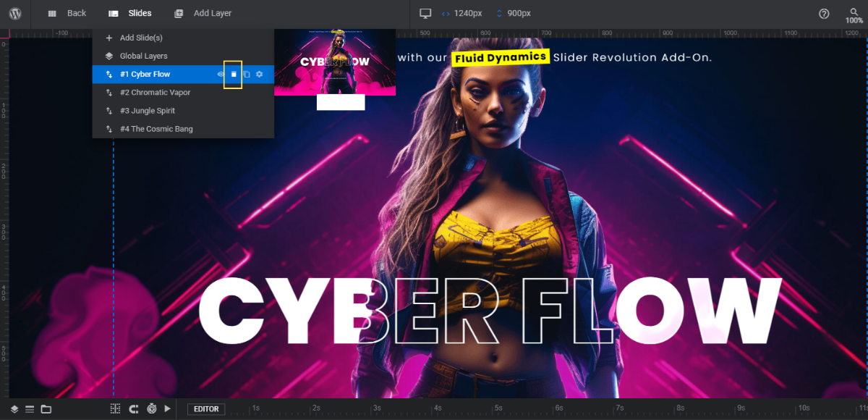This screenshot has height=420, width=868.
Task: Toggle the magnet snap icon in the timeline bar
Action: (x=133, y=409)
